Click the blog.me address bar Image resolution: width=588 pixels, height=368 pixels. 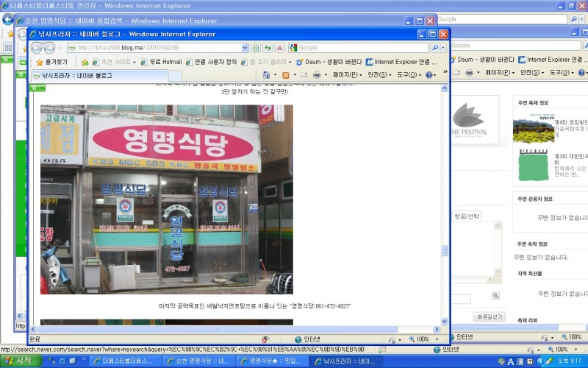tap(154, 48)
